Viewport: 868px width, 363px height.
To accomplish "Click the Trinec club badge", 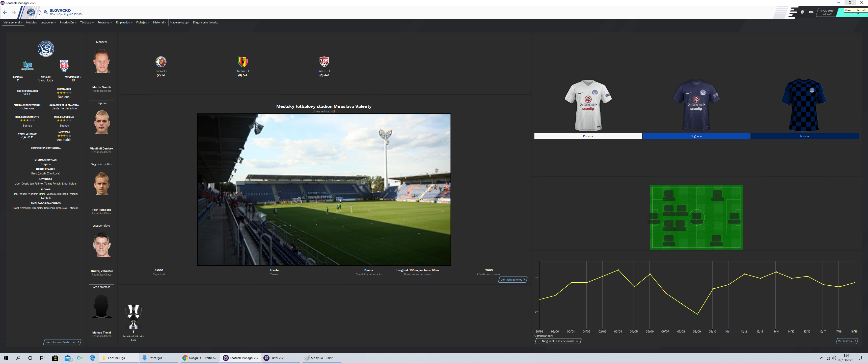I will [161, 62].
